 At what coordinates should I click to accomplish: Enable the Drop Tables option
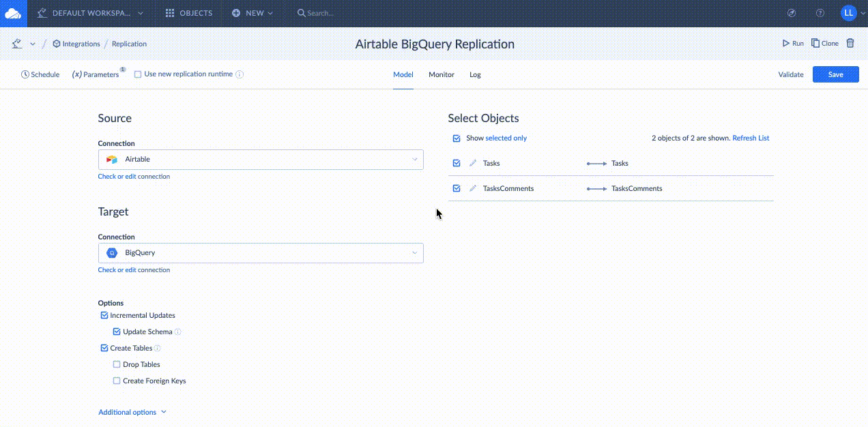pyautogui.click(x=117, y=364)
